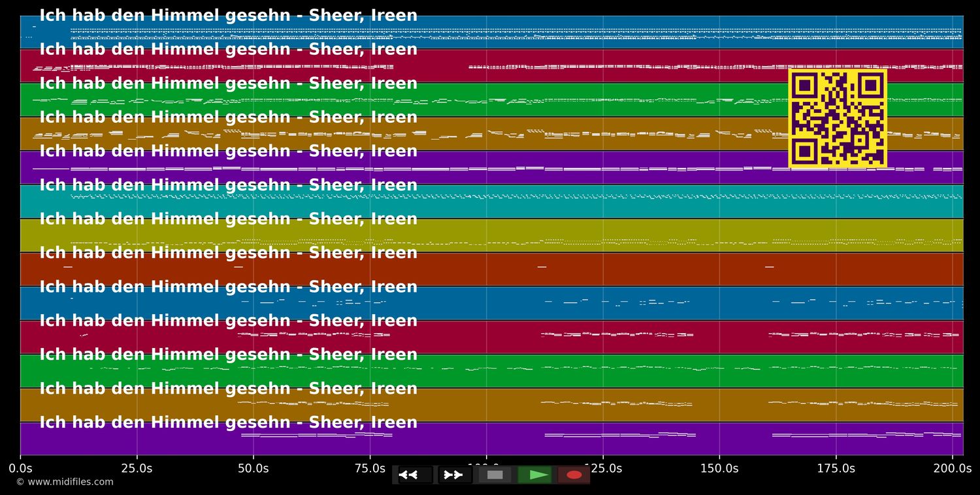Start playback with the green play button
This screenshot has width=980, height=495.
[x=535, y=475]
